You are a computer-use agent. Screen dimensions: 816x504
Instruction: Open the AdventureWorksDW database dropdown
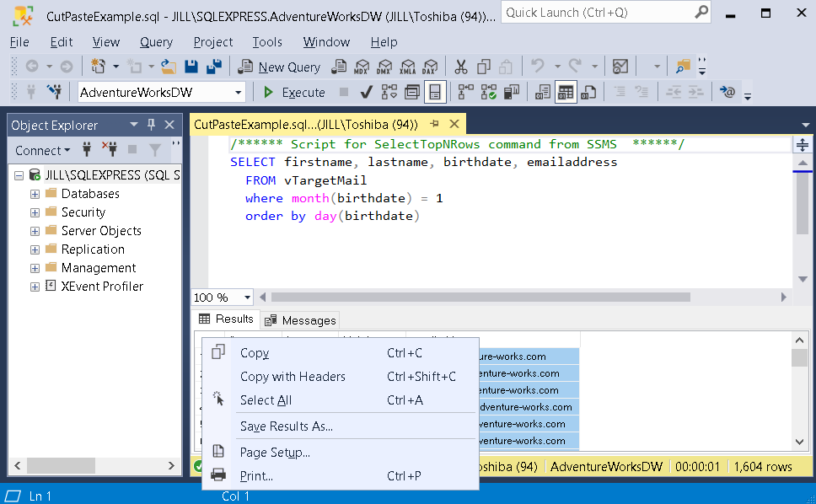(x=239, y=93)
